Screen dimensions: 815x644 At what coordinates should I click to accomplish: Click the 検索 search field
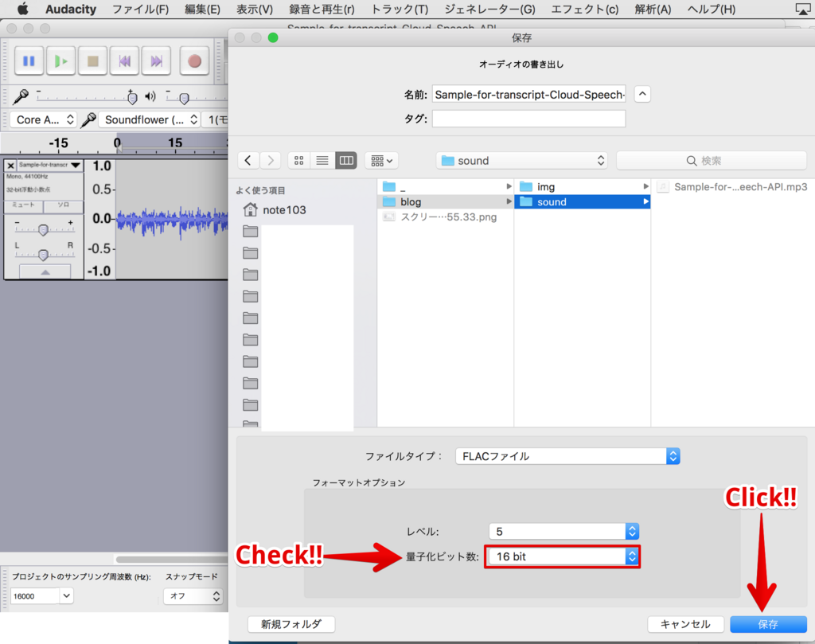712,161
